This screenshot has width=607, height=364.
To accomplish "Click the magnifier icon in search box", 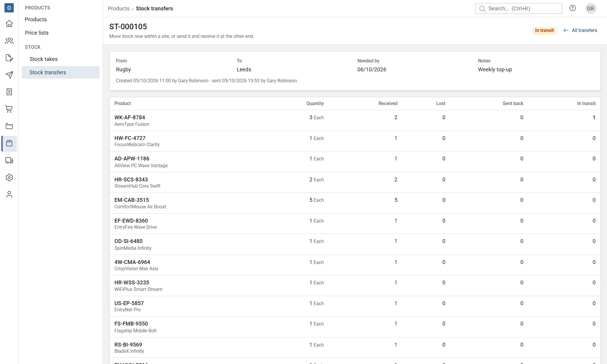I will (x=482, y=9).
